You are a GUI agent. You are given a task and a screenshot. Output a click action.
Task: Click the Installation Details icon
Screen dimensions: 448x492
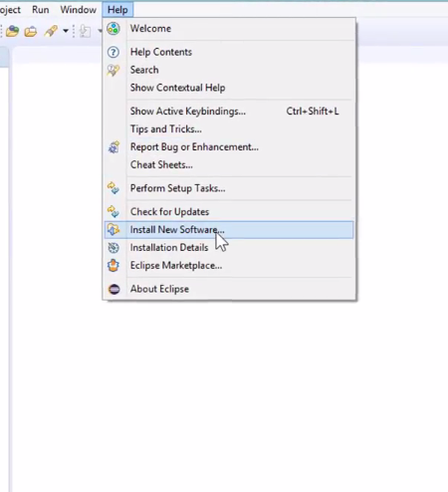(x=113, y=248)
